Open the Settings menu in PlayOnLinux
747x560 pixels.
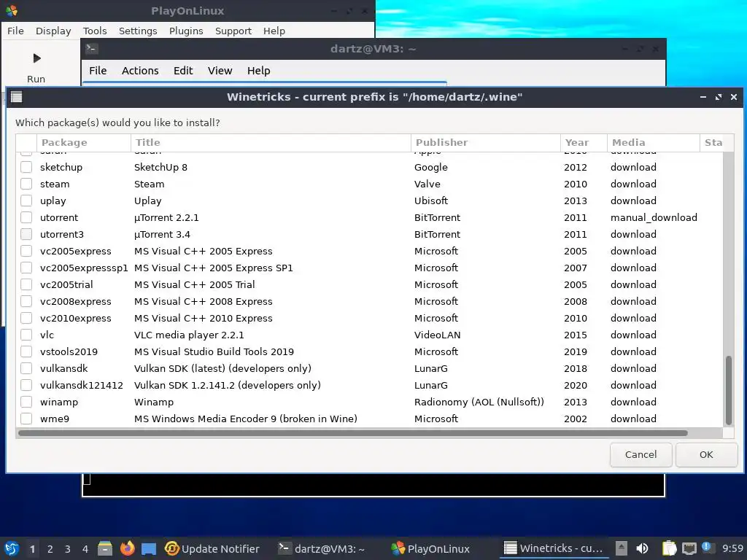click(138, 31)
